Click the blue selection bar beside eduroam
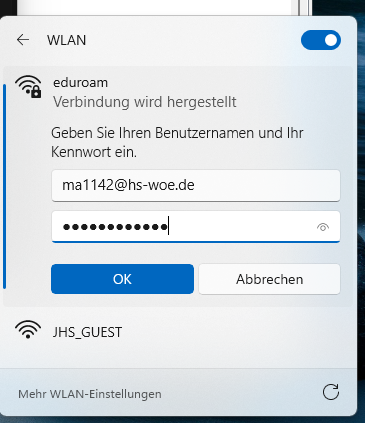Image resolution: width=365 pixels, height=423 pixels. click(x=4, y=186)
